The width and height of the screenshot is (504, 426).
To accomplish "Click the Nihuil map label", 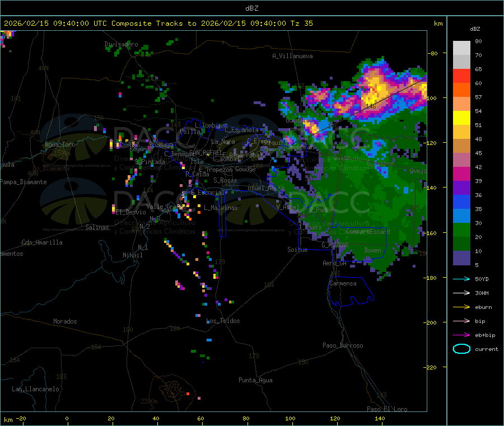I will point(132,255).
